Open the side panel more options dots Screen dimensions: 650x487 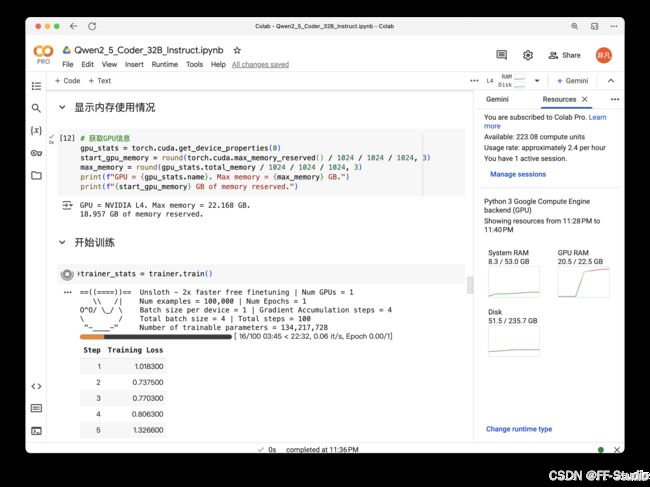(x=615, y=99)
